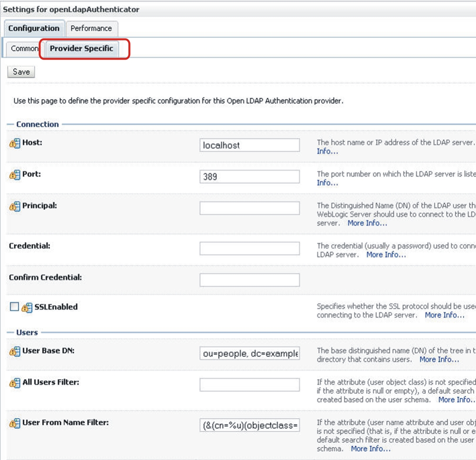Click the Confirm Credential label
This screenshot has height=460, width=476.
[x=45, y=277]
